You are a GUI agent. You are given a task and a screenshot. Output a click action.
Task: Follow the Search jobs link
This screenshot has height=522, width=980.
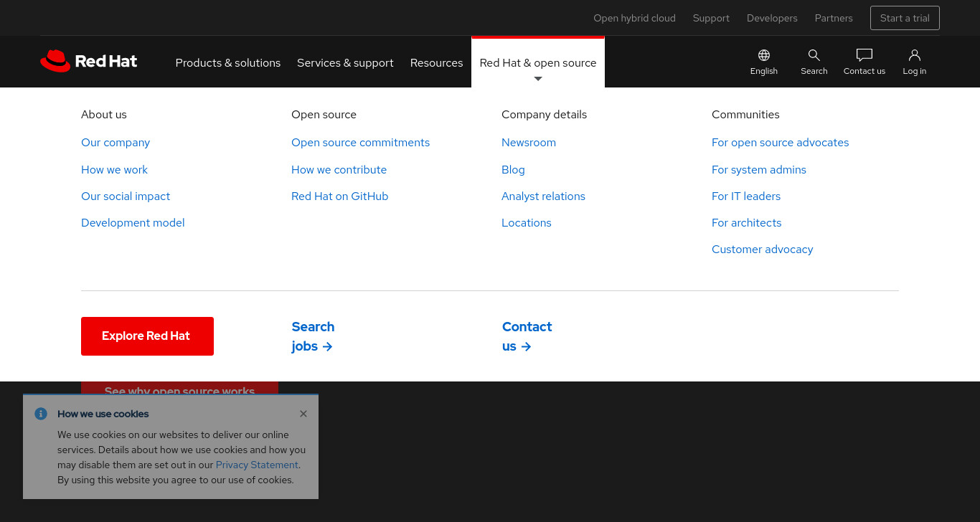tap(313, 336)
